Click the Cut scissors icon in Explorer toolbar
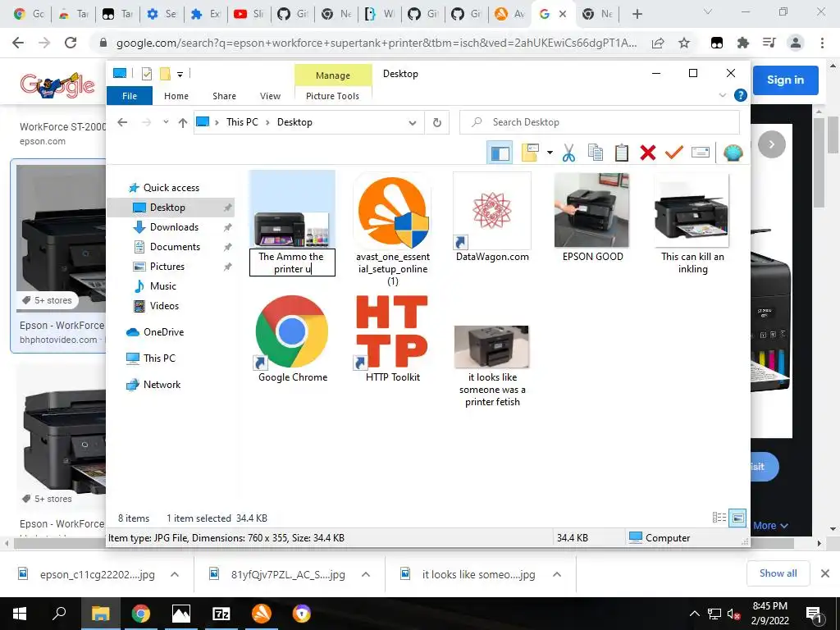Screen dimensions: 840x630 [x=568, y=153]
